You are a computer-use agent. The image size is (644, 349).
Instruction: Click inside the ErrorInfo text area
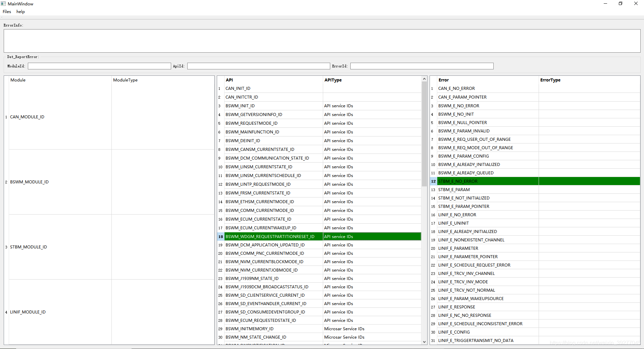point(322,41)
